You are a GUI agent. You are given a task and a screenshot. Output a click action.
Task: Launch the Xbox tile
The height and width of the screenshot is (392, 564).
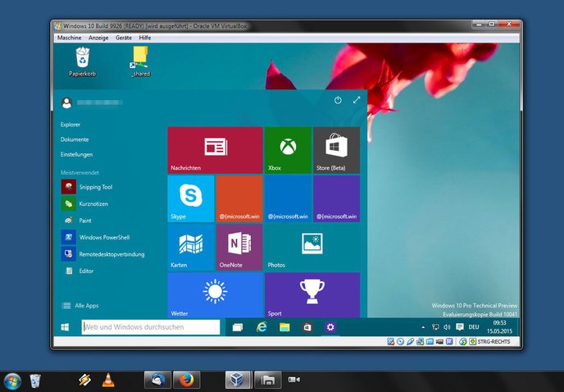pos(288,150)
